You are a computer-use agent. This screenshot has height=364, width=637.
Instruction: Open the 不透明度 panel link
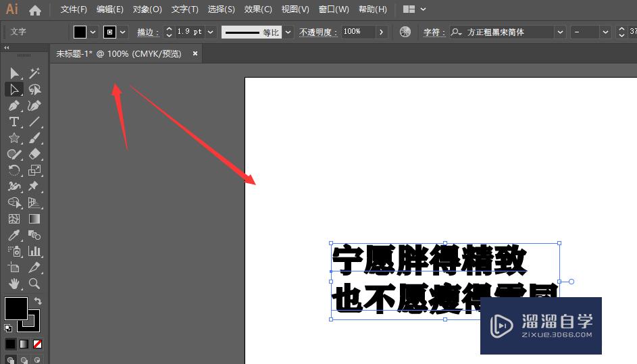click(x=318, y=32)
